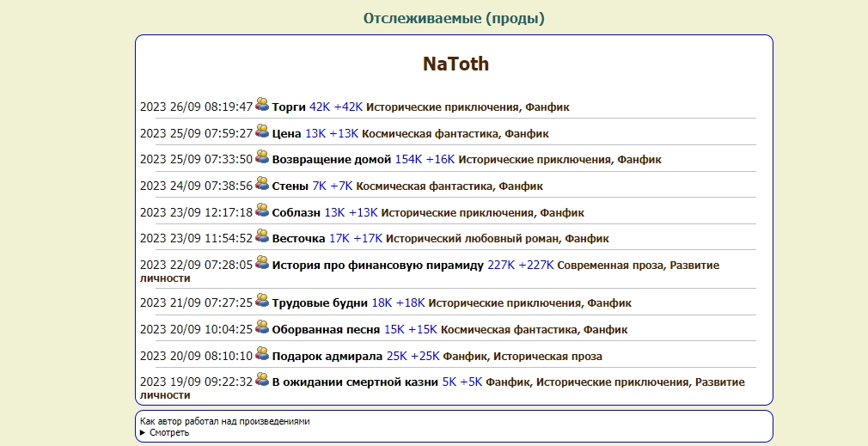
Task: Click the author icon beside Стены
Action: click(262, 183)
